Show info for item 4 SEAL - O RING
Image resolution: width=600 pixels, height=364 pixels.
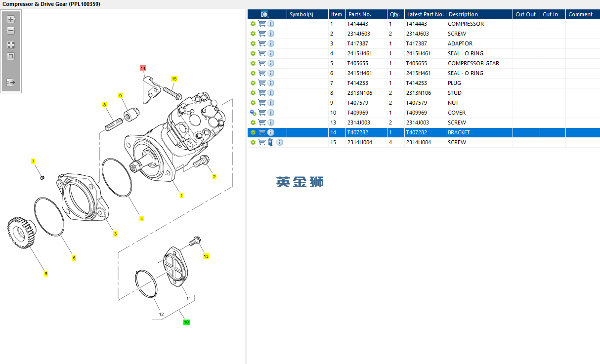click(271, 53)
